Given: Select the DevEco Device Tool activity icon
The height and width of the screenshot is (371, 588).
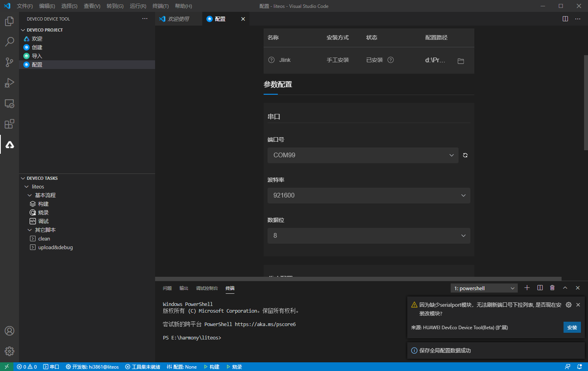Looking at the screenshot, I should 9,145.
